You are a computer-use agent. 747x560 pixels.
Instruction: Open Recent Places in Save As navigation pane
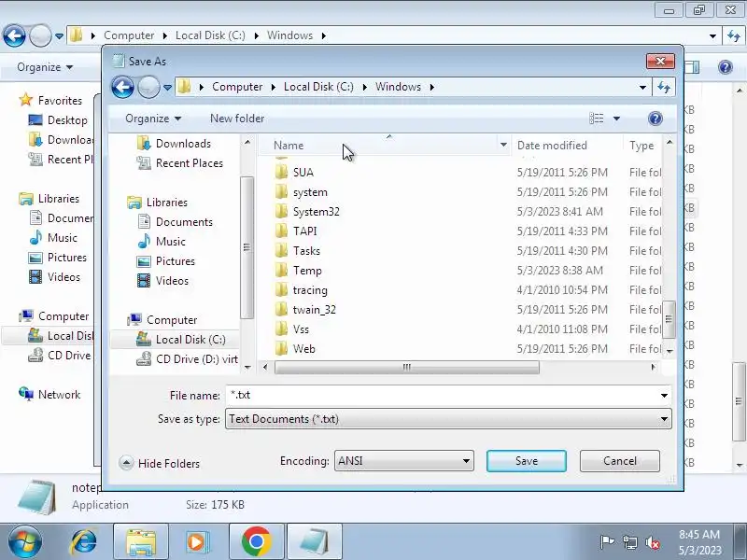[x=190, y=163]
